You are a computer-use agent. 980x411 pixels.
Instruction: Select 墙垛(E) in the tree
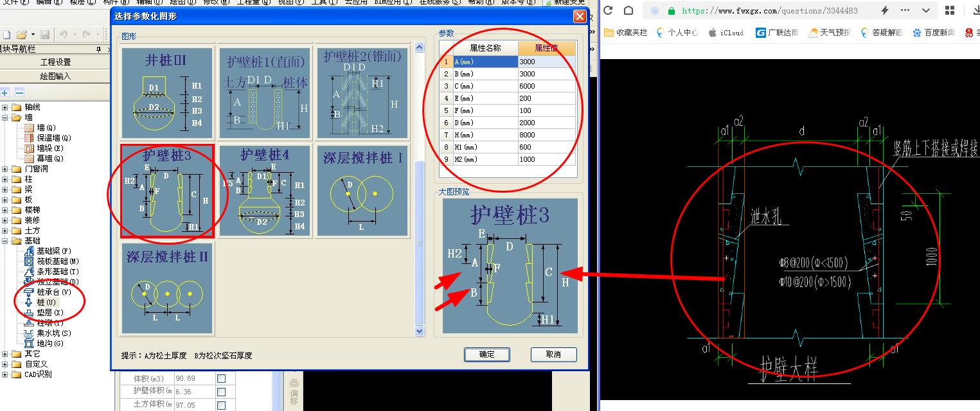point(50,148)
